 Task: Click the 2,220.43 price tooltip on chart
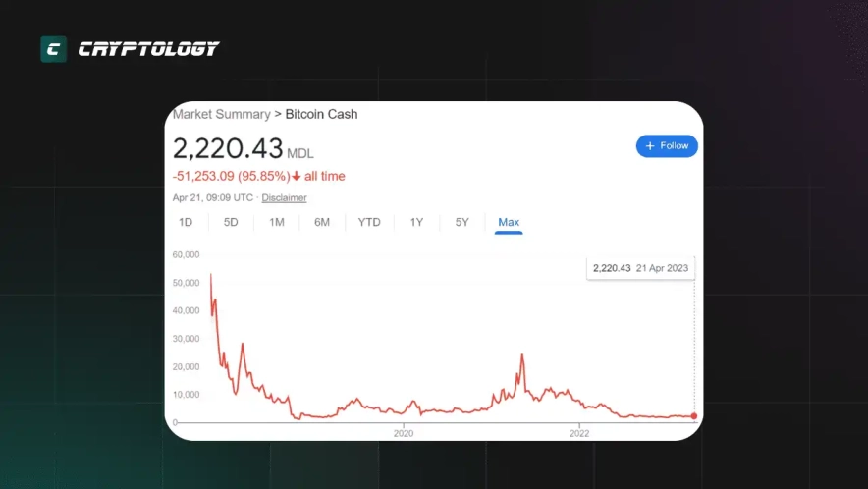click(x=639, y=268)
